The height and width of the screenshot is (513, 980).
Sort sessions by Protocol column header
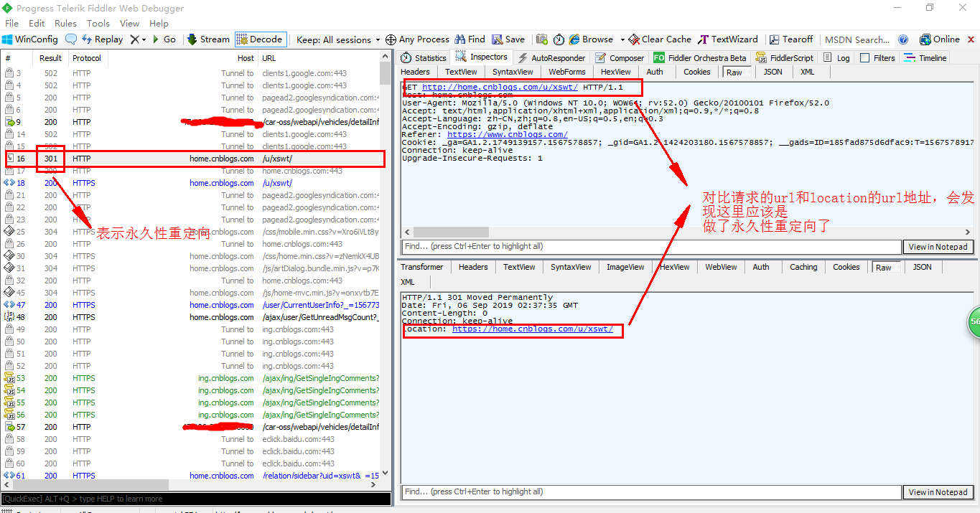(88, 58)
